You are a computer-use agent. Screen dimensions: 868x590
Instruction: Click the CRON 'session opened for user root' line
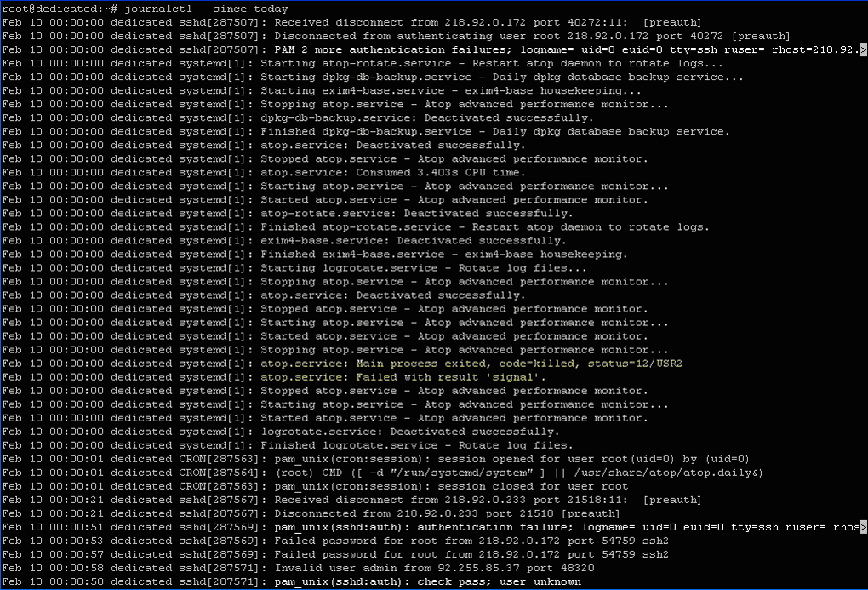(511, 459)
